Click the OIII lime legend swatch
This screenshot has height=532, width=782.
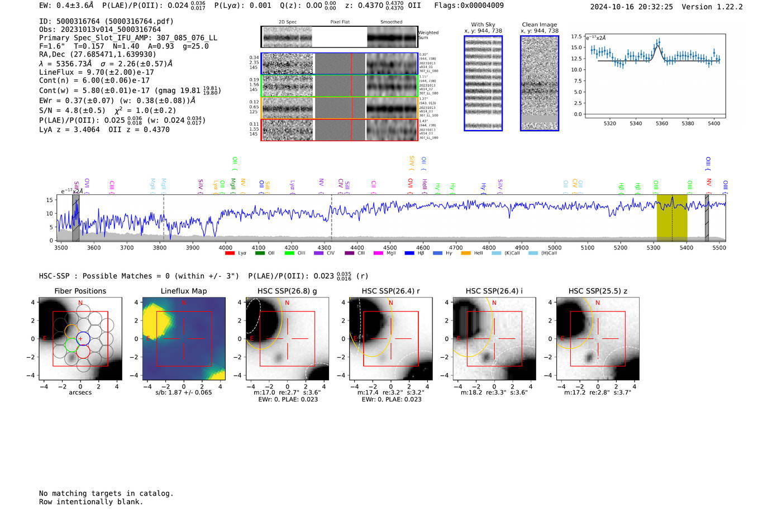tap(289, 253)
